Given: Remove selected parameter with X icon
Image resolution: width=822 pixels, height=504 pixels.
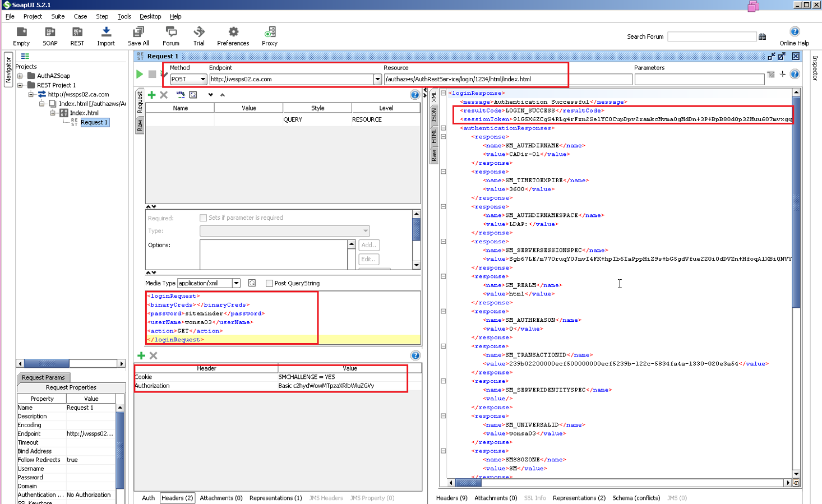Looking at the screenshot, I should tap(164, 95).
